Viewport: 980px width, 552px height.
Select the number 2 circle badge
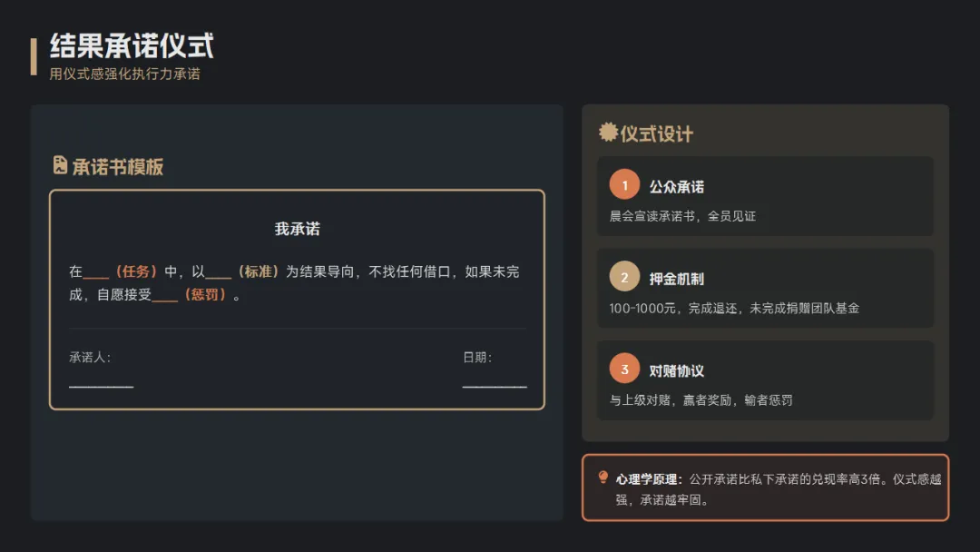click(x=624, y=277)
